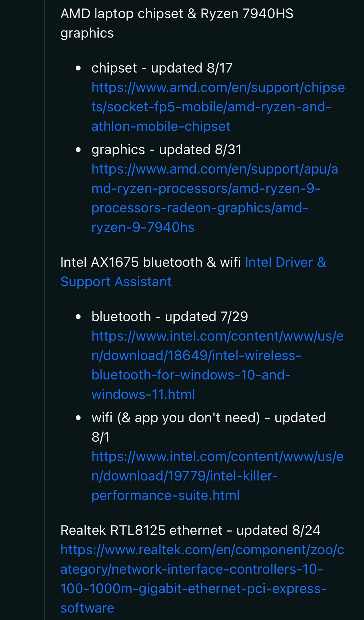Viewport: 364px width, 620px height.
Task: Open the Intel Driver & Support Assistant link
Action: (x=193, y=272)
